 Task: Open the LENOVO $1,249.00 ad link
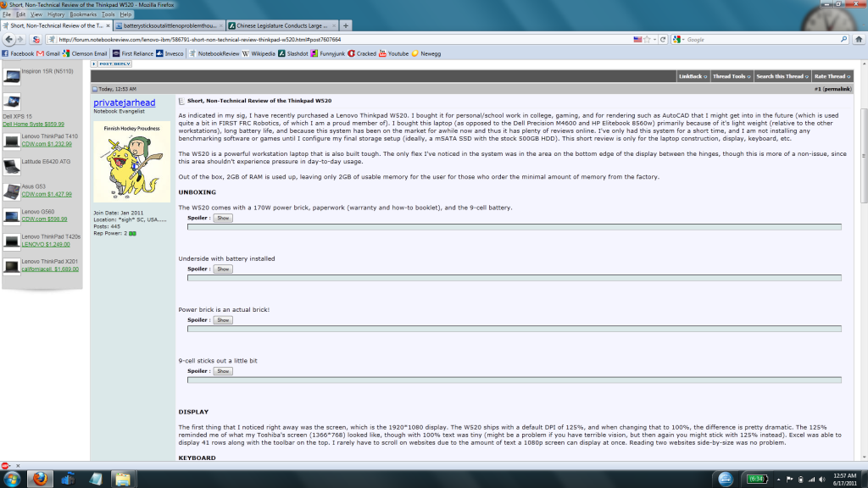[46, 244]
